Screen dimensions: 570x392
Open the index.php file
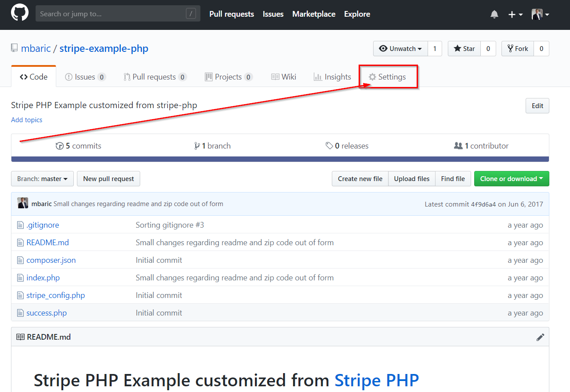point(43,278)
